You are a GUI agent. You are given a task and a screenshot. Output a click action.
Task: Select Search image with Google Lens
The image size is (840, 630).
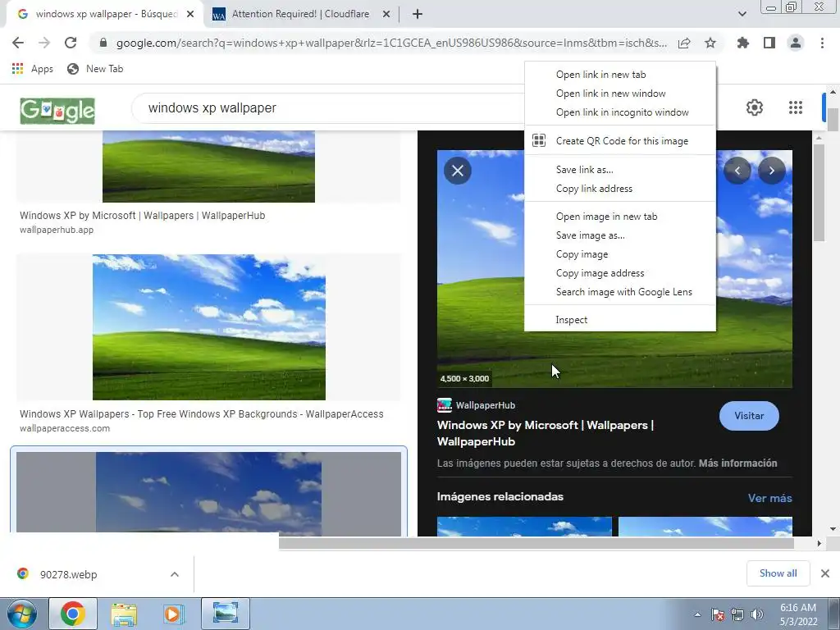click(620, 291)
